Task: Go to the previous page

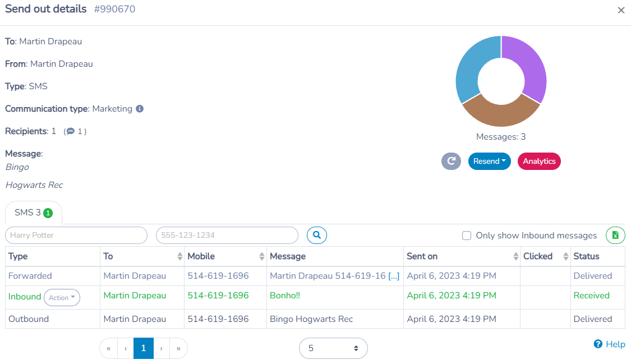Action: coord(126,348)
